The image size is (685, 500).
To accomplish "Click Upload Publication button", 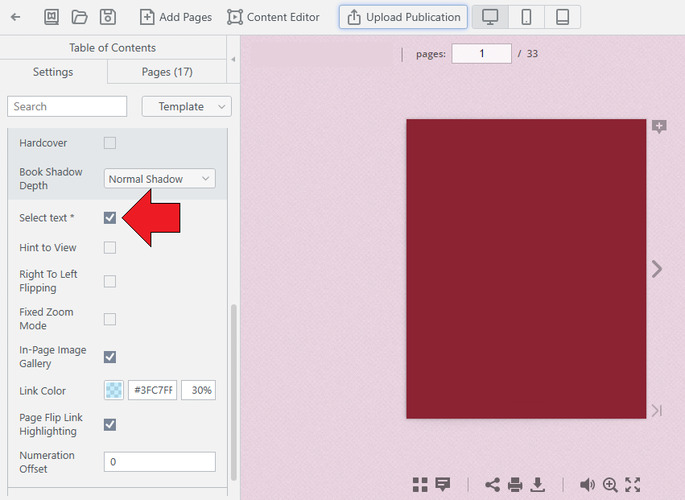I will (403, 17).
